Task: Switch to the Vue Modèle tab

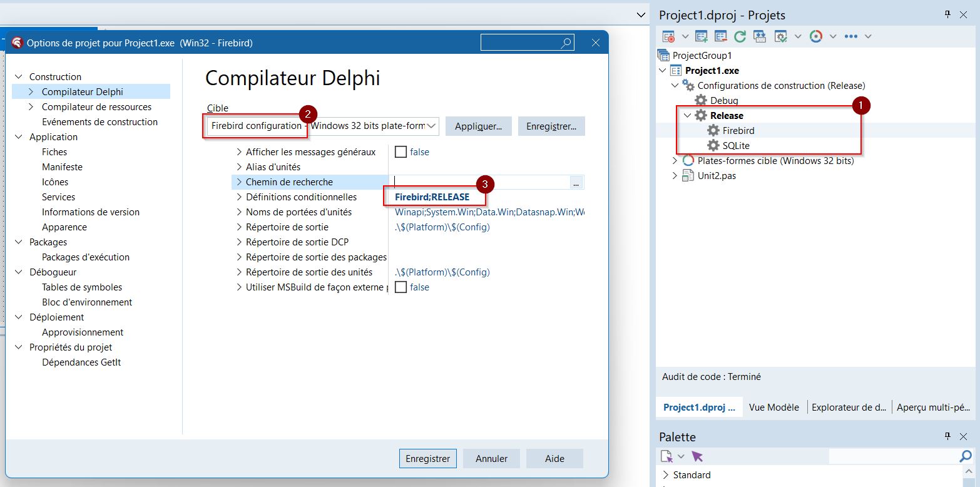Action: pyautogui.click(x=774, y=407)
